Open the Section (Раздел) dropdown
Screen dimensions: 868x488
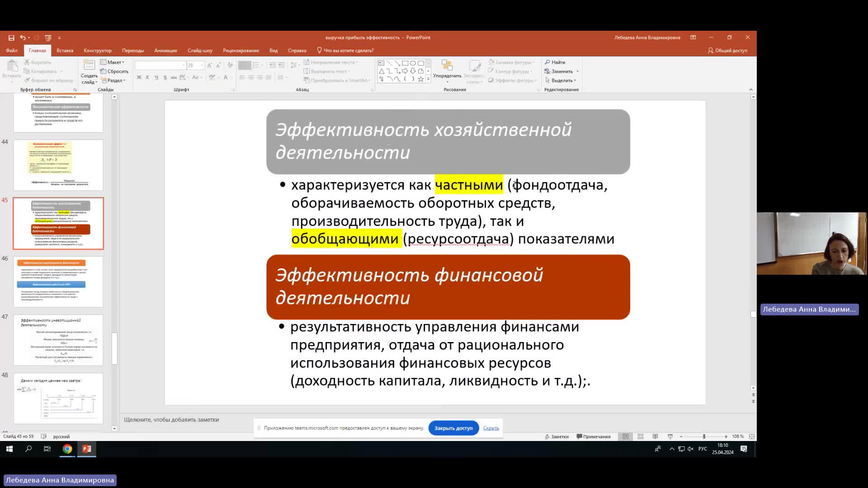tap(113, 80)
